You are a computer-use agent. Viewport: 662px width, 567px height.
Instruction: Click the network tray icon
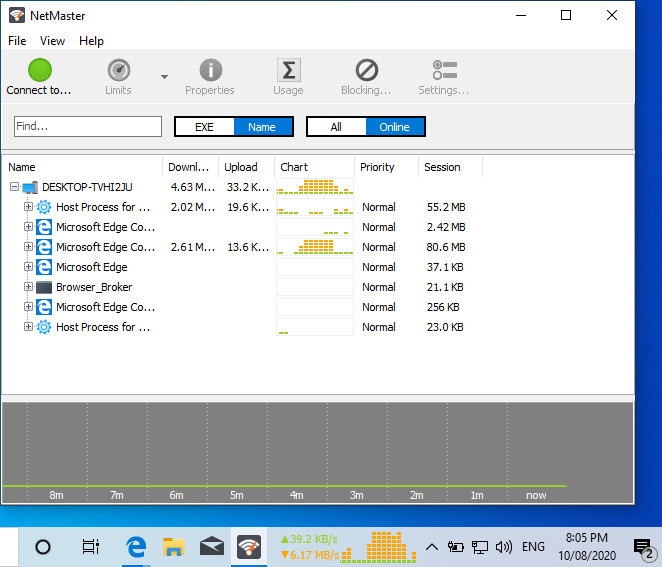click(480, 547)
